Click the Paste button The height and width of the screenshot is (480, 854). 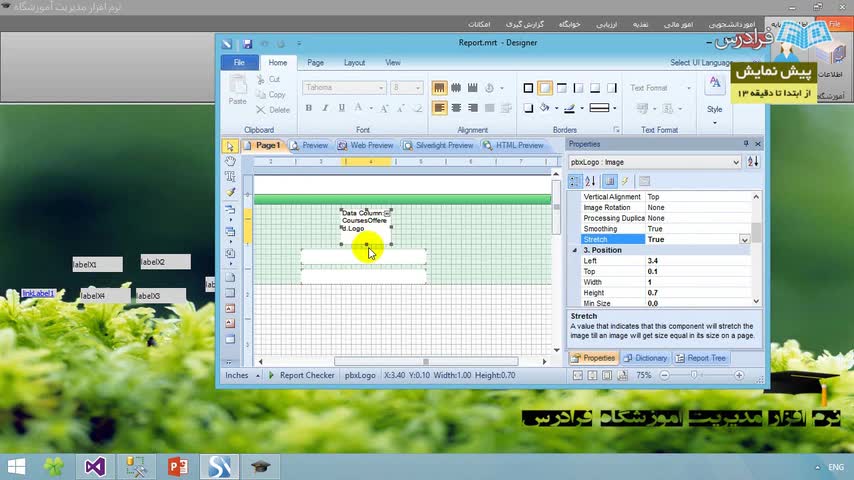237,90
